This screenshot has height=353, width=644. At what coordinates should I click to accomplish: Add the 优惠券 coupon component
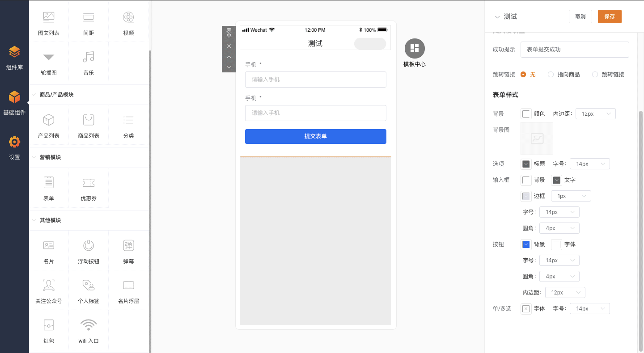point(89,188)
